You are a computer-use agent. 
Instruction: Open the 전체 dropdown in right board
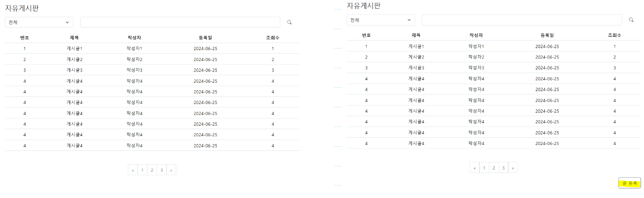(381, 20)
